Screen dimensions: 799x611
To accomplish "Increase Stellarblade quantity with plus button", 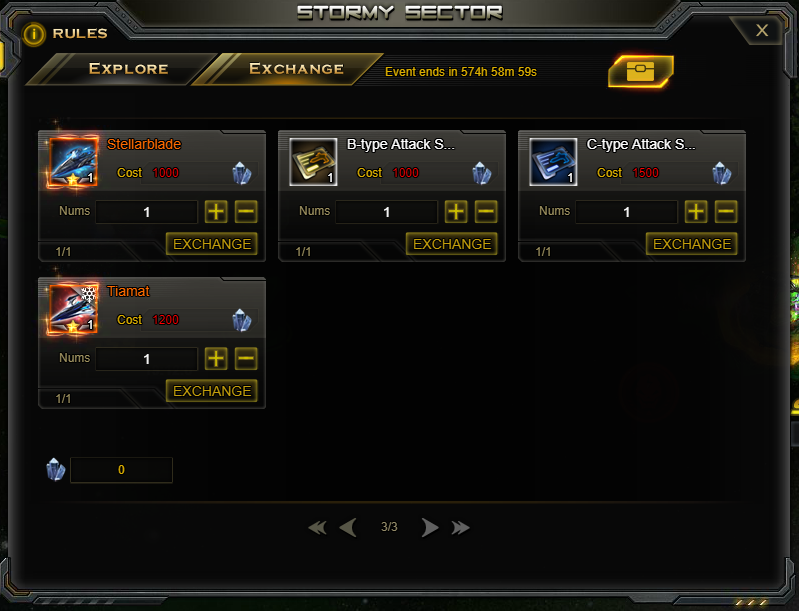I will point(216,211).
